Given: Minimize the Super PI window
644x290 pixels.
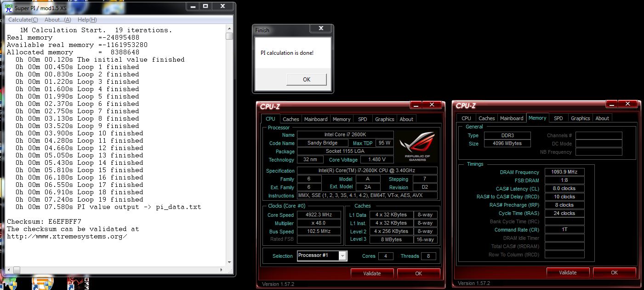Looking at the screenshot, I should pyautogui.click(x=193, y=6).
